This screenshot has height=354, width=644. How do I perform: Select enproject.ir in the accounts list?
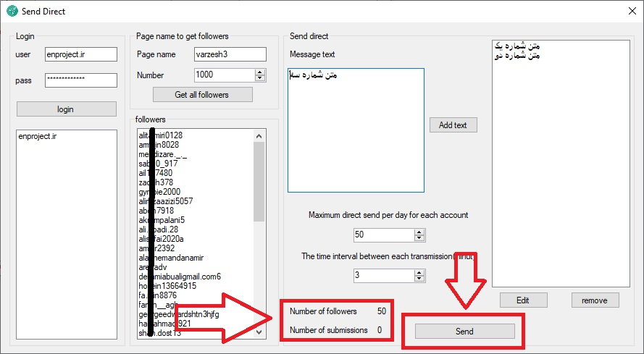pos(39,137)
